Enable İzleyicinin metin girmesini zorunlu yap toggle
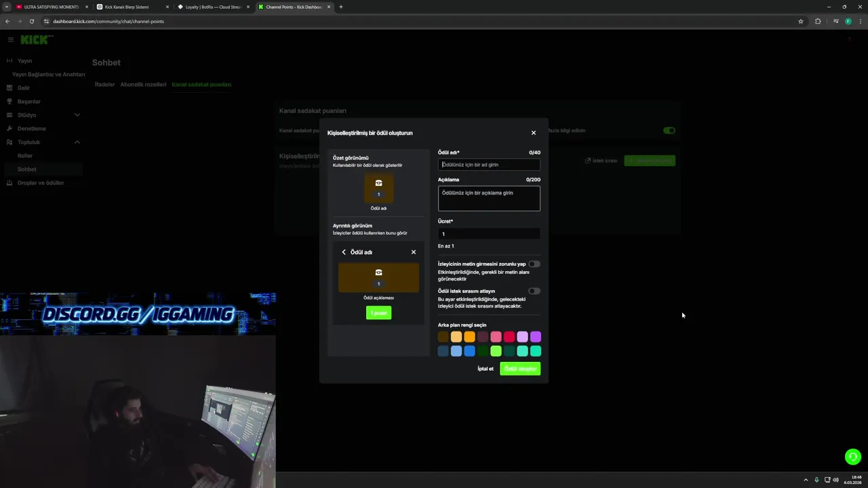The image size is (868, 488). point(534,264)
